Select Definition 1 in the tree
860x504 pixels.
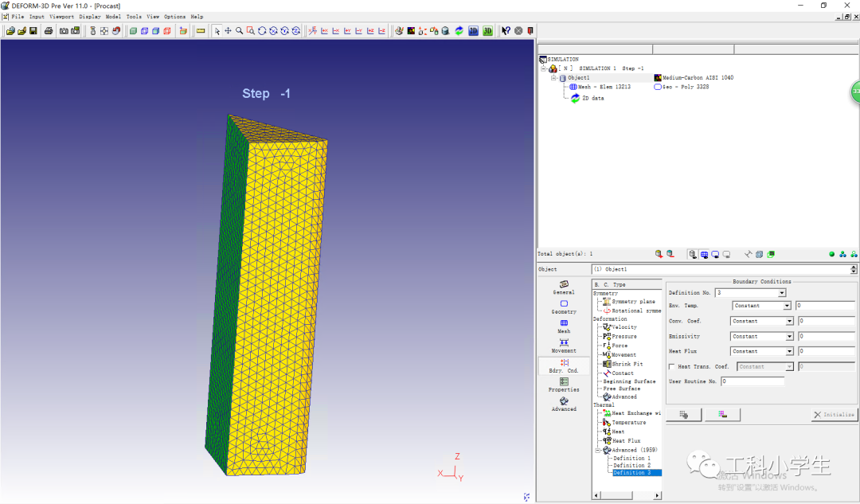pyautogui.click(x=631, y=458)
